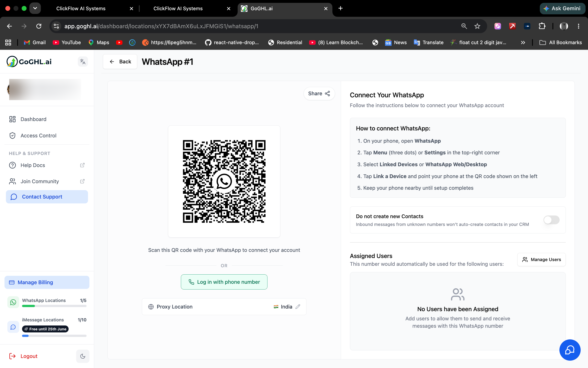
Task: Expand hidden bookmarks chevron
Action: tap(523, 42)
